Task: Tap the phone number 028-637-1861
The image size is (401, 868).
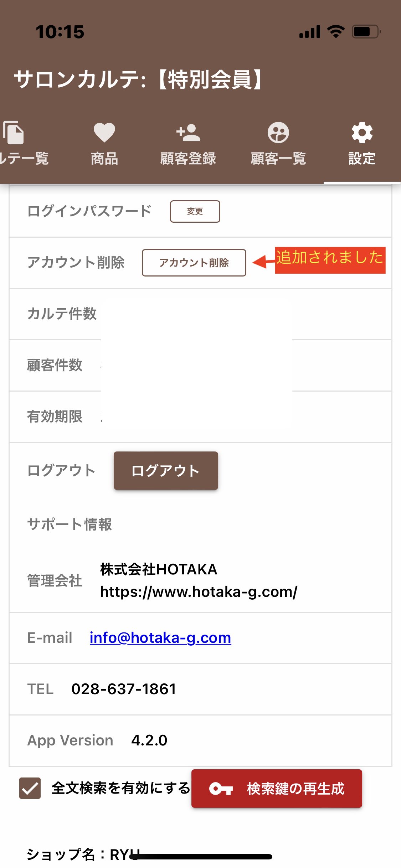Action: (x=124, y=689)
